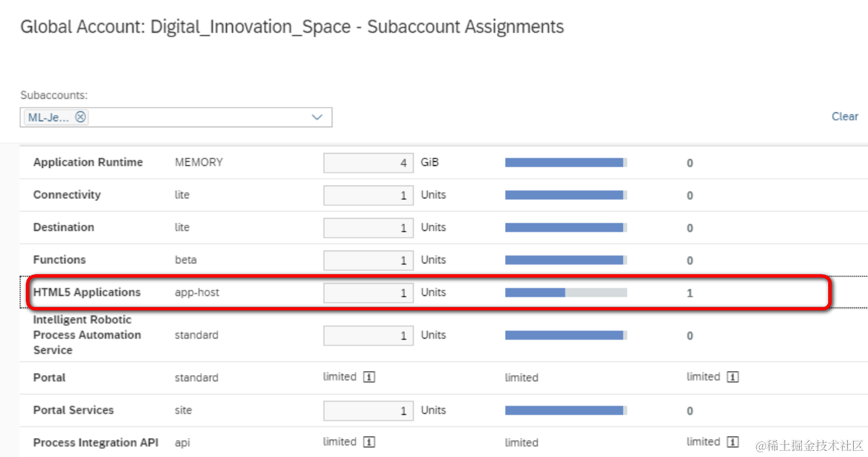
Task: Select the Destination quota input field
Action: click(x=368, y=228)
